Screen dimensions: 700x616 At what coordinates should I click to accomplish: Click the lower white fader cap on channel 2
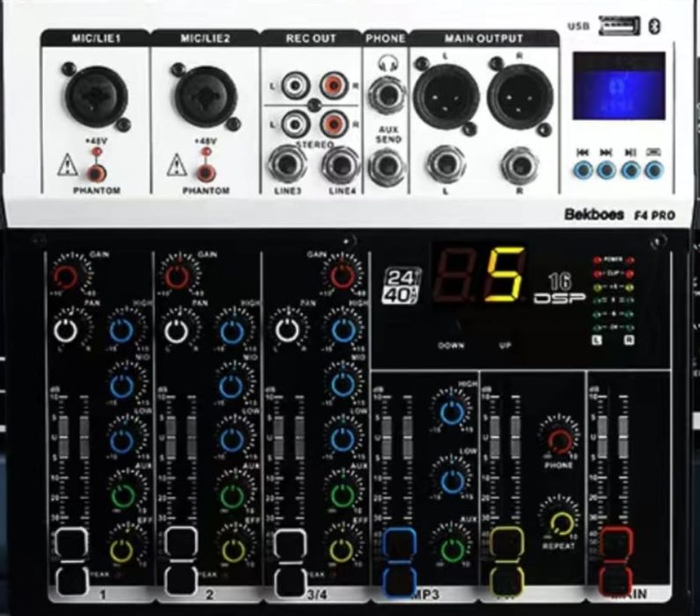coord(181,582)
